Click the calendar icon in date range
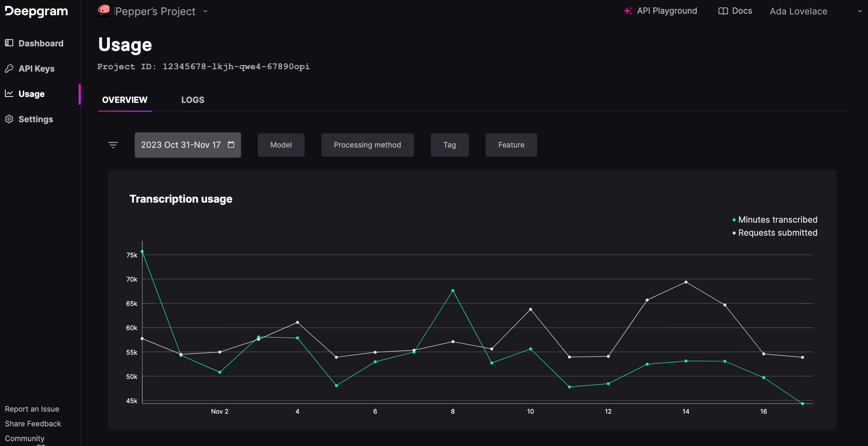The height and width of the screenshot is (446, 868). pos(231,145)
